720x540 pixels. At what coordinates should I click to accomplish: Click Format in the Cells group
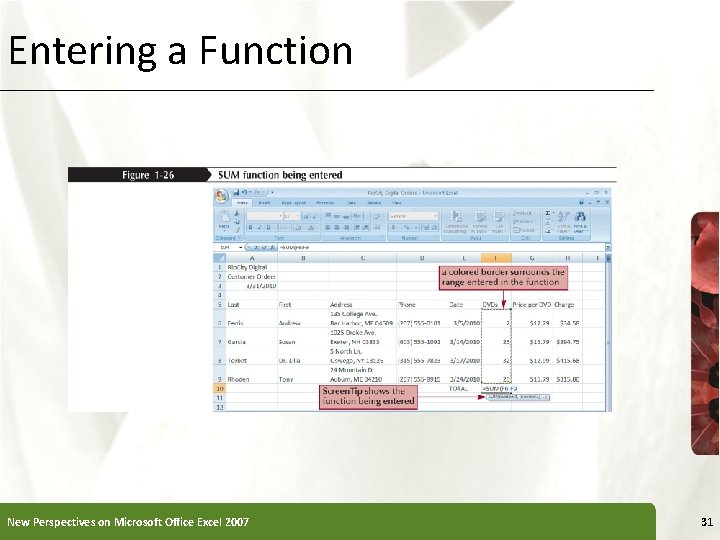click(x=523, y=230)
